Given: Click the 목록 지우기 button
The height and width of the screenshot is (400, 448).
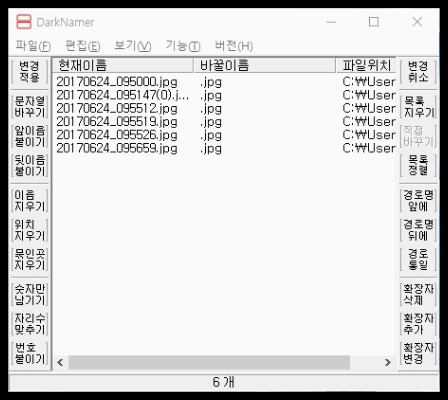Looking at the screenshot, I should pos(418,107).
